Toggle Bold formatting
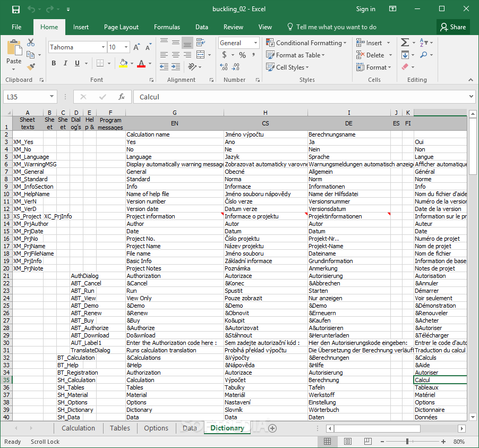This screenshot has width=479, height=448. tap(54, 63)
